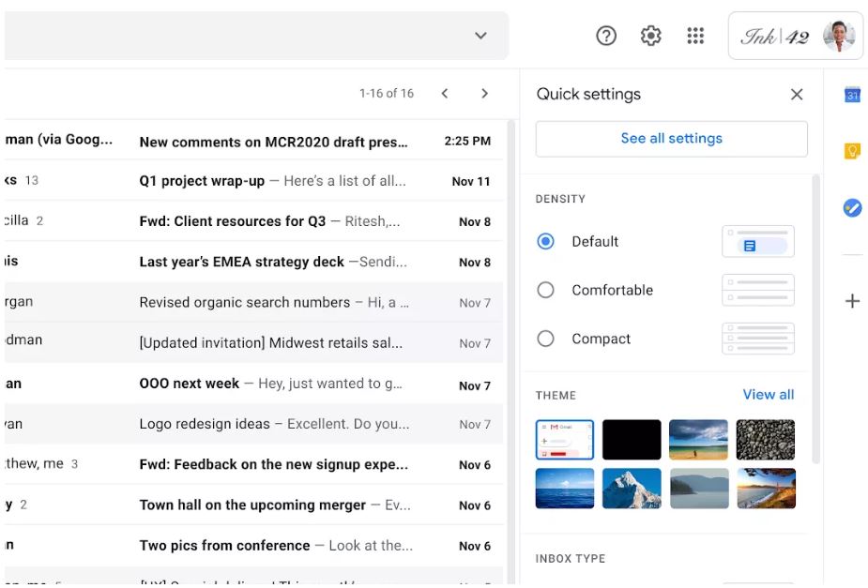Click See all settings button
Image resolution: width=868 pixels, height=588 pixels.
coord(672,139)
